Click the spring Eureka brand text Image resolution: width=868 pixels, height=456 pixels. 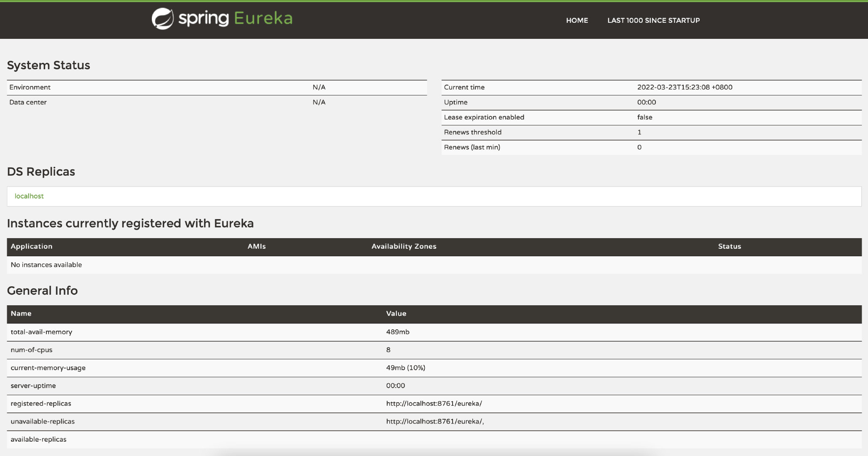click(235, 19)
